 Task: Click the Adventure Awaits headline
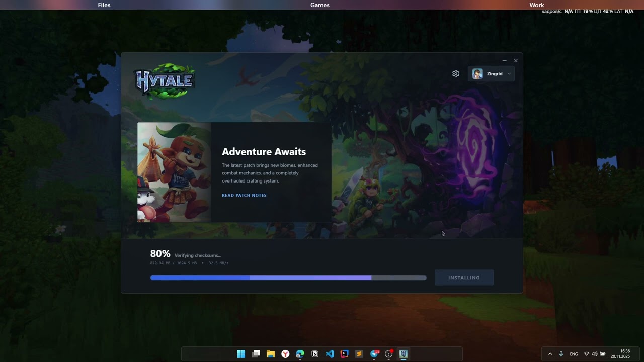[x=264, y=152]
